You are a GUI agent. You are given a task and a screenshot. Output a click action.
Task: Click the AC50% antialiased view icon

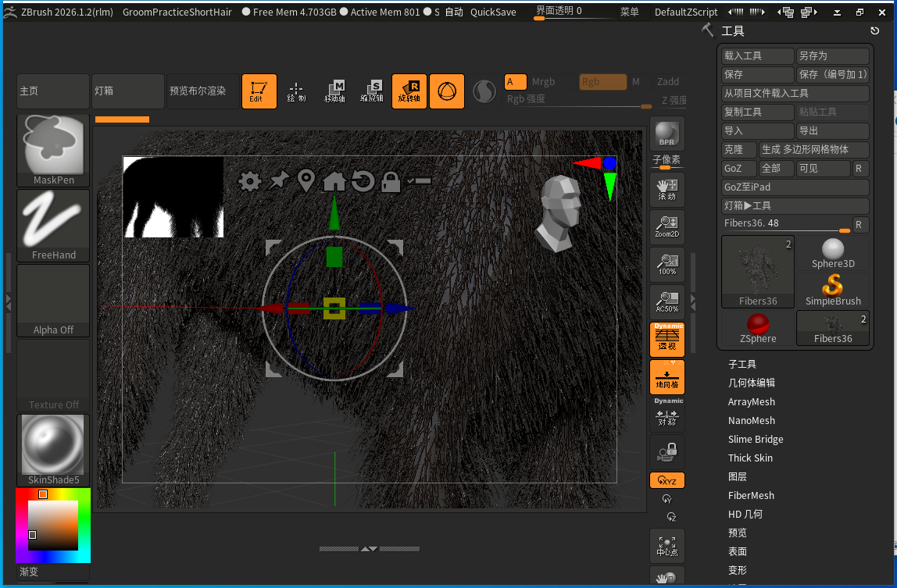666,301
